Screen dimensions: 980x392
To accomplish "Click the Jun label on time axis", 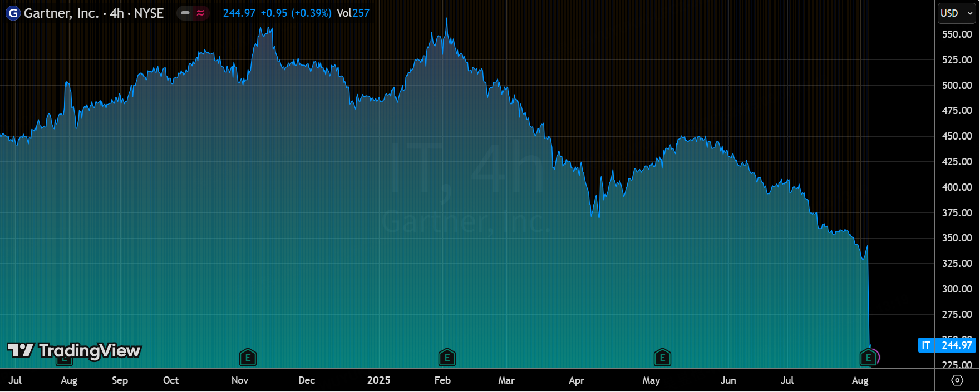I will click(x=728, y=380).
